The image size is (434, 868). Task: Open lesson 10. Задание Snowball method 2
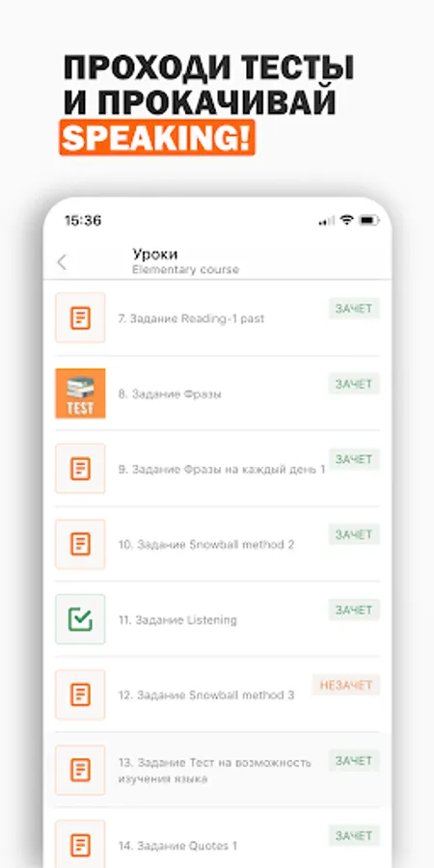pyautogui.click(x=206, y=545)
